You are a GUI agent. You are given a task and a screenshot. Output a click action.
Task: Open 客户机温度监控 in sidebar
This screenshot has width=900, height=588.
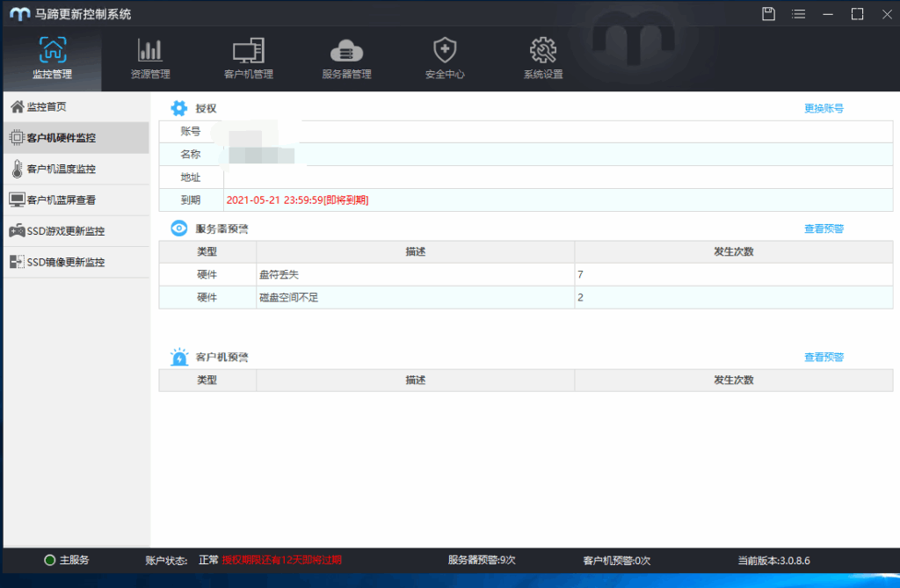tap(76, 169)
